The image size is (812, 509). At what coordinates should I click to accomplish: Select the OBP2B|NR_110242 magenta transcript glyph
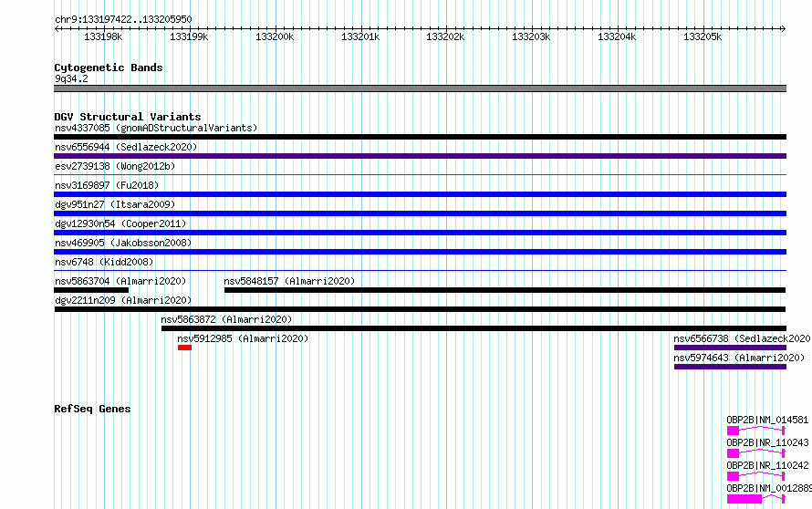click(x=756, y=476)
